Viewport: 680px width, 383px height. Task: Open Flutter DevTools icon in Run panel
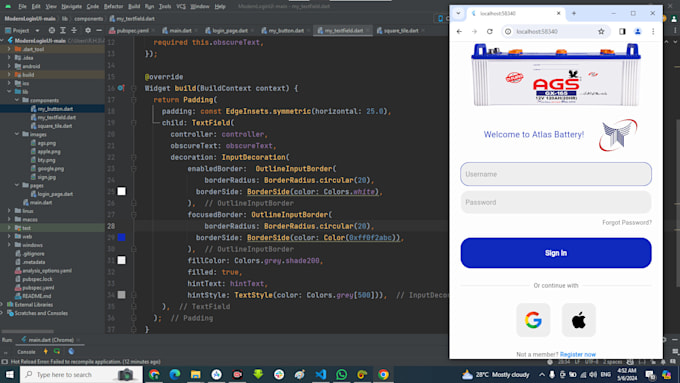(72, 351)
